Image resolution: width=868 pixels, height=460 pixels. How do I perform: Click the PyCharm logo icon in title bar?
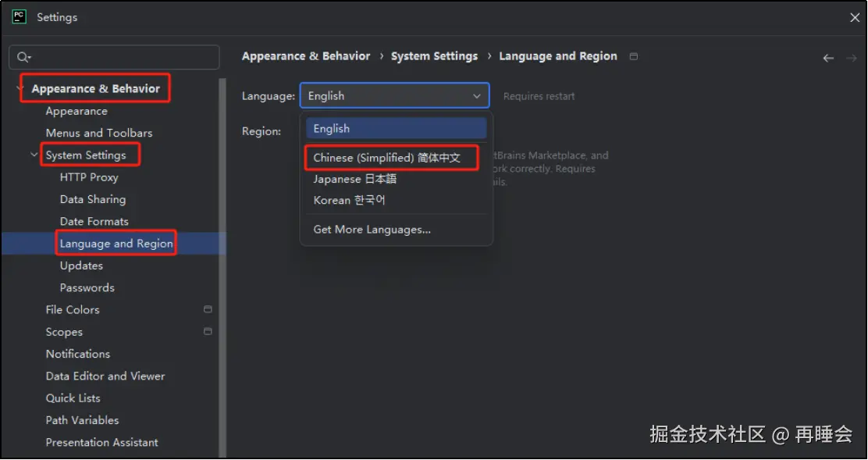click(20, 16)
